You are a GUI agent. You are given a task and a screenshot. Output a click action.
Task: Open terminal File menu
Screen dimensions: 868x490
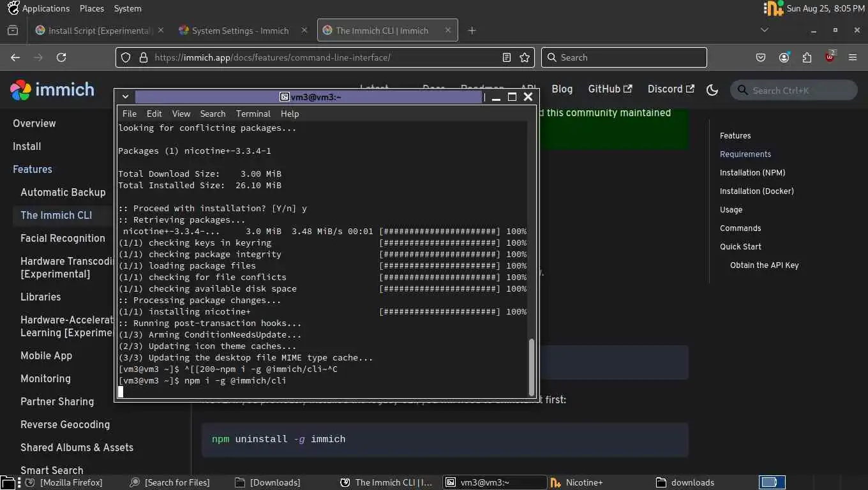130,114
